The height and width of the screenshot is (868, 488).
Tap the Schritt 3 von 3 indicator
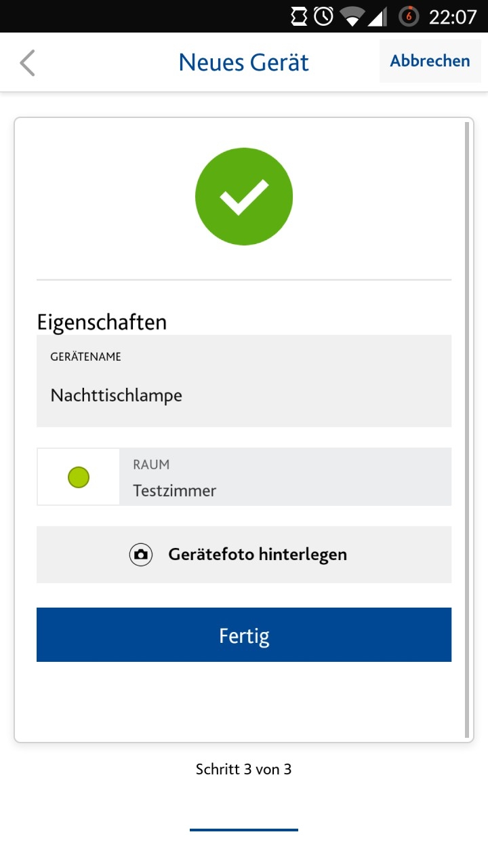click(244, 769)
